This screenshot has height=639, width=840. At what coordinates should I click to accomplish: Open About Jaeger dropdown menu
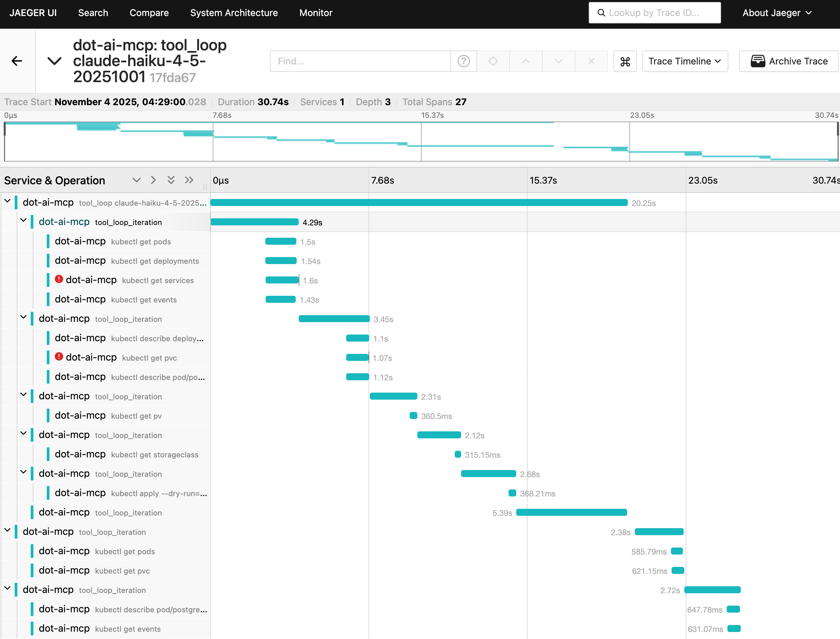tap(777, 13)
